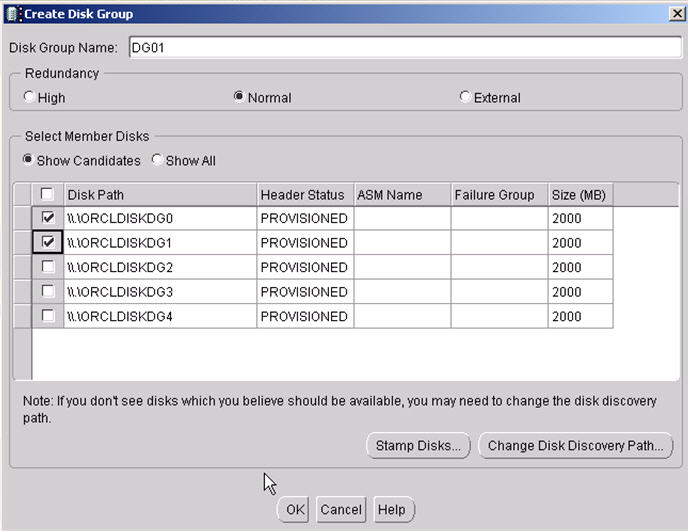Select Normal redundancy radio button
The width and height of the screenshot is (688, 531).
[239, 98]
